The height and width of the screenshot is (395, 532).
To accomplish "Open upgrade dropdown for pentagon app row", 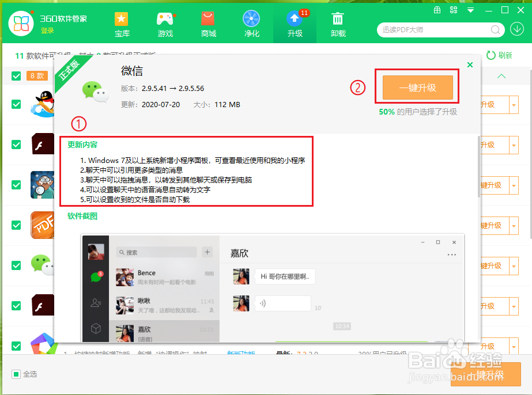I will [x=514, y=347].
